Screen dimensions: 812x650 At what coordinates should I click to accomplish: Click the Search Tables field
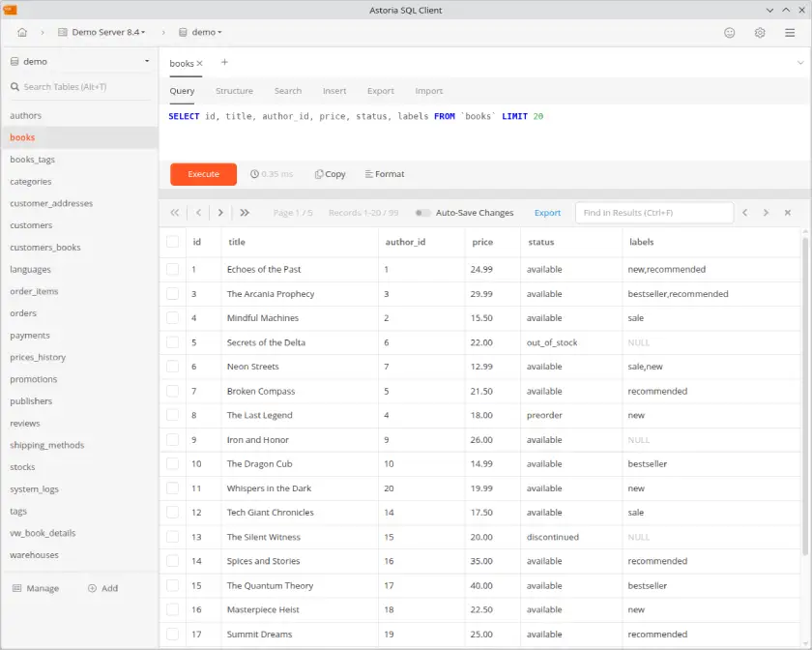(x=79, y=86)
